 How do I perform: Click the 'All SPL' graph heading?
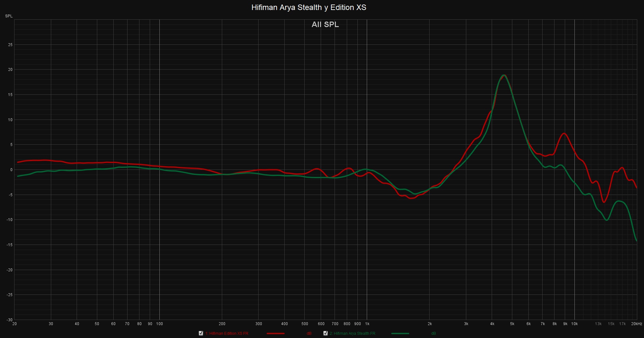pyautogui.click(x=325, y=24)
